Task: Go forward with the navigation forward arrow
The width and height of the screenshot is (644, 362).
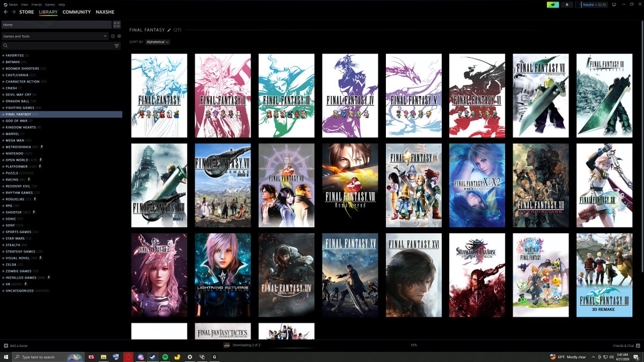Action: pyautogui.click(x=13, y=12)
